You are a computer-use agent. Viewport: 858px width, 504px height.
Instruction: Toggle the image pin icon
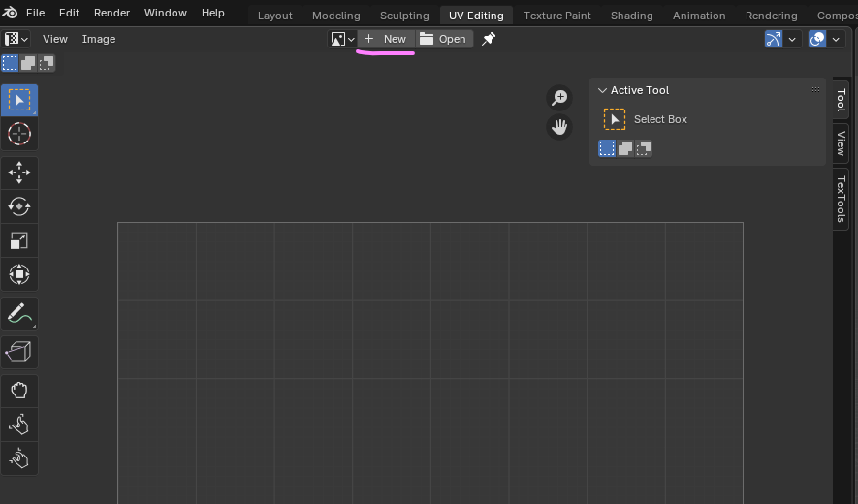pyautogui.click(x=488, y=39)
